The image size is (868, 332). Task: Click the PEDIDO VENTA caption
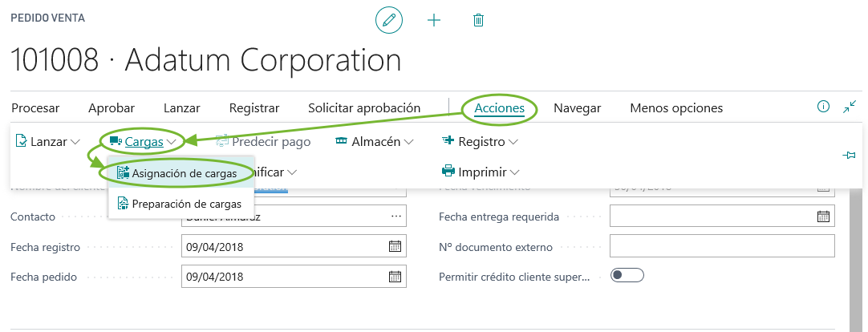click(47, 18)
